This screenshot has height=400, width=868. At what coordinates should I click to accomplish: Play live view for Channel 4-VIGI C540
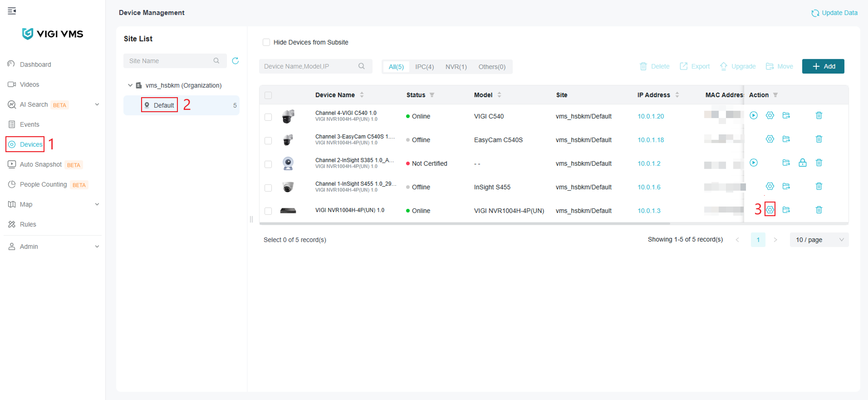point(753,115)
